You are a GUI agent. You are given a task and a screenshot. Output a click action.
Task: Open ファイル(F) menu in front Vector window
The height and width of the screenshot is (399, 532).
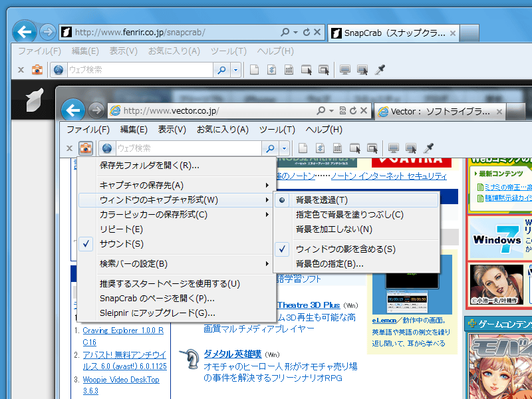(88, 130)
